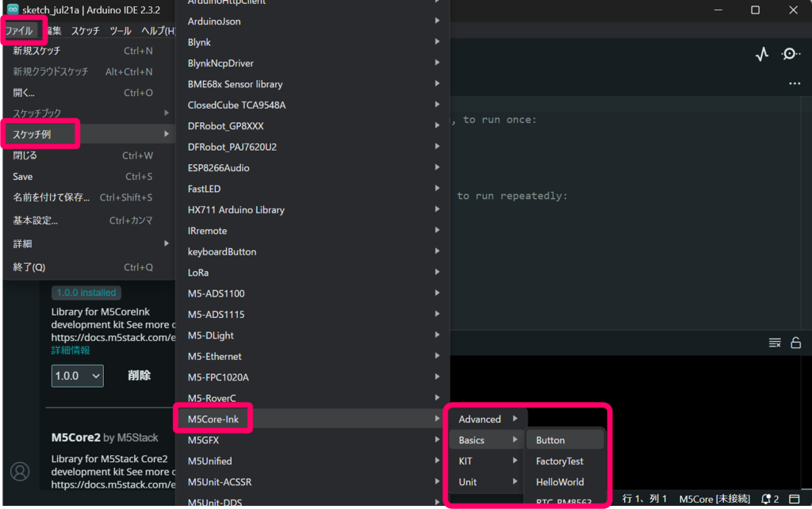
Task: Expand the Advanced examples category
Action: (488, 419)
